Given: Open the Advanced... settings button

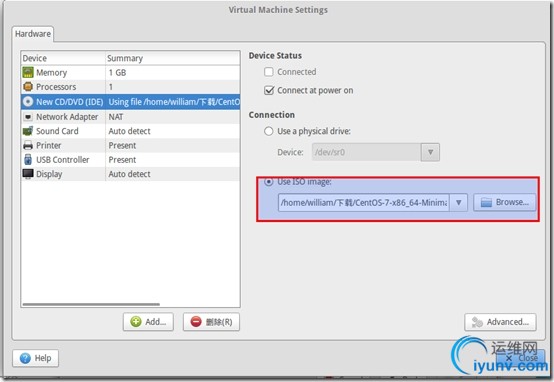Looking at the screenshot, I should click(x=500, y=322).
